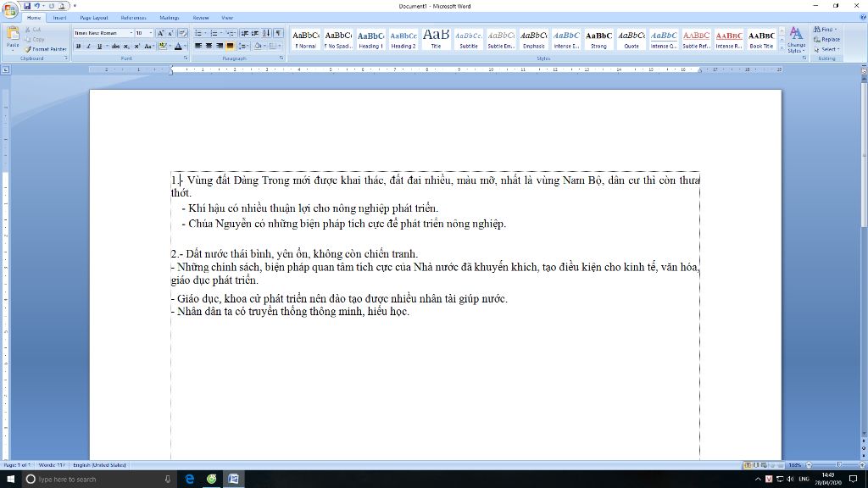
Task: Cut the selected text
Action: 33,30
